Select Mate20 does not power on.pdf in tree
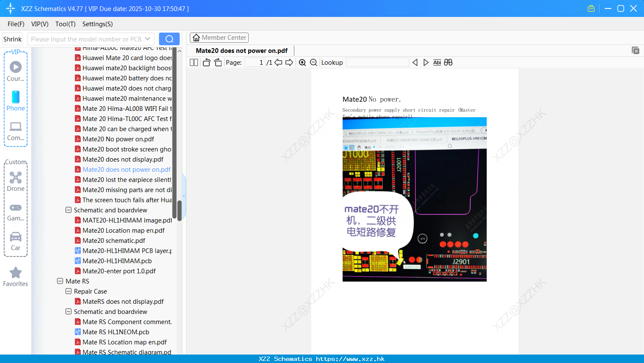Screen dimensions: 644x363 [126, 169]
